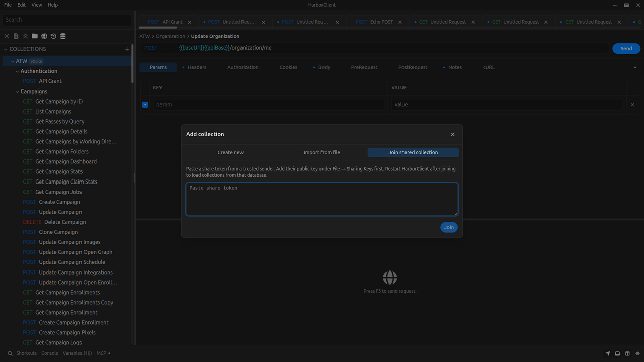Toggle split layout icon in status bar
Screen dimensions: 644x362
627,353
